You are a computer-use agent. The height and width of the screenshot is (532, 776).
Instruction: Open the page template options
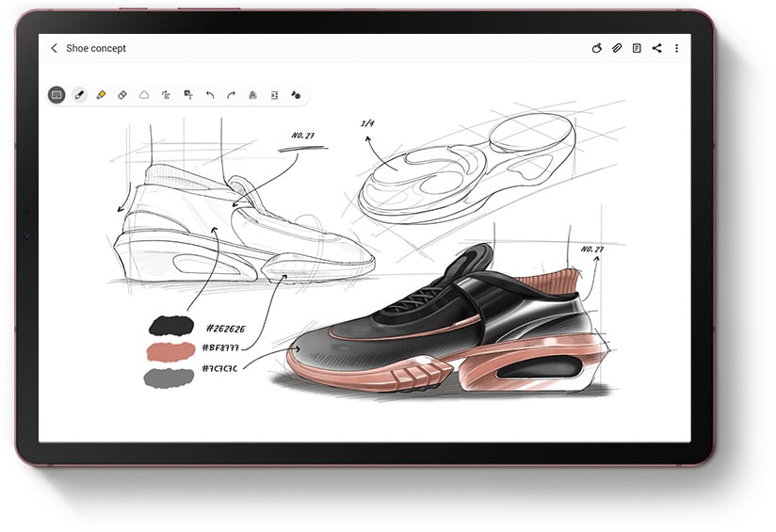click(637, 48)
